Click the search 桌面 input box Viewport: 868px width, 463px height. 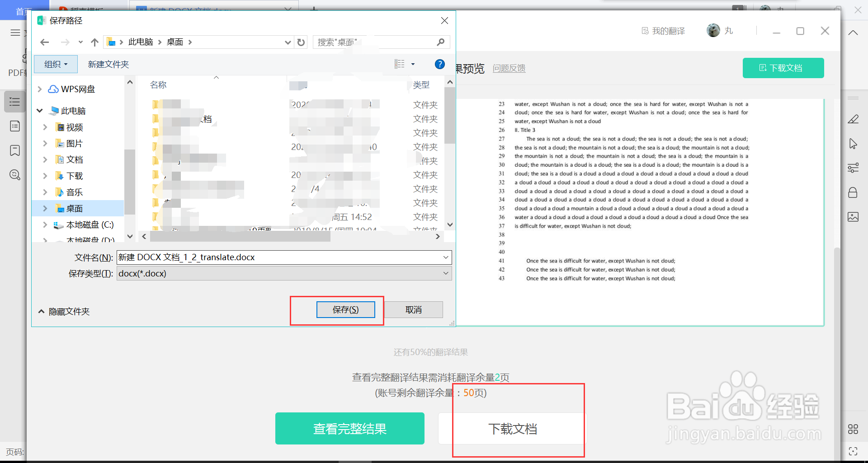pyautogui.click(x=374, y=42)
